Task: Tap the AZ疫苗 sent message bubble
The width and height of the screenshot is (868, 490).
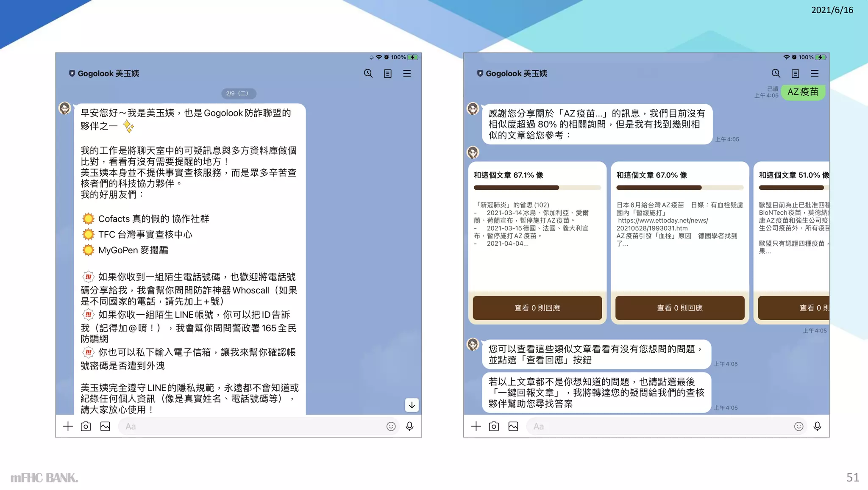Action: [803, 92]
